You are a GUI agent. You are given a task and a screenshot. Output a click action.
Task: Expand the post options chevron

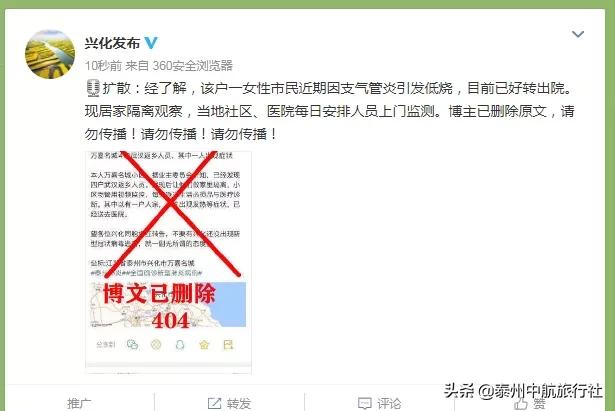click(x=578, y=35)
